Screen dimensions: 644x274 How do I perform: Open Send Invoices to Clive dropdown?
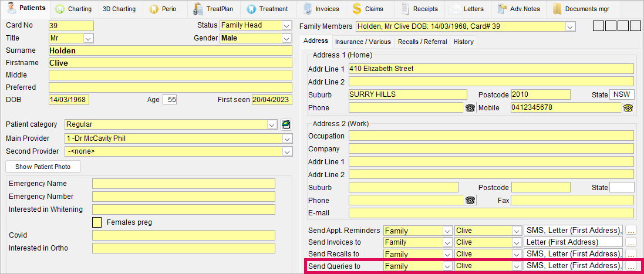tap(517, 242)
